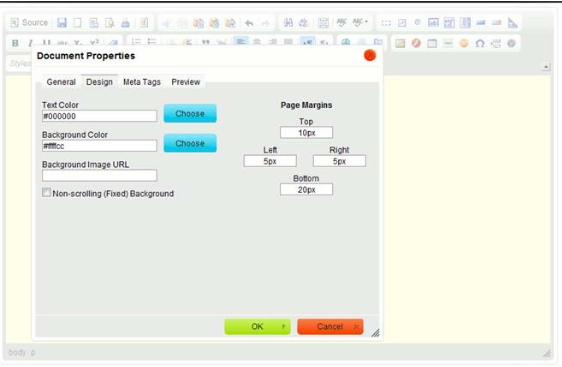Choose a color for Background Color
562x367 pixels.
(190, 143)
